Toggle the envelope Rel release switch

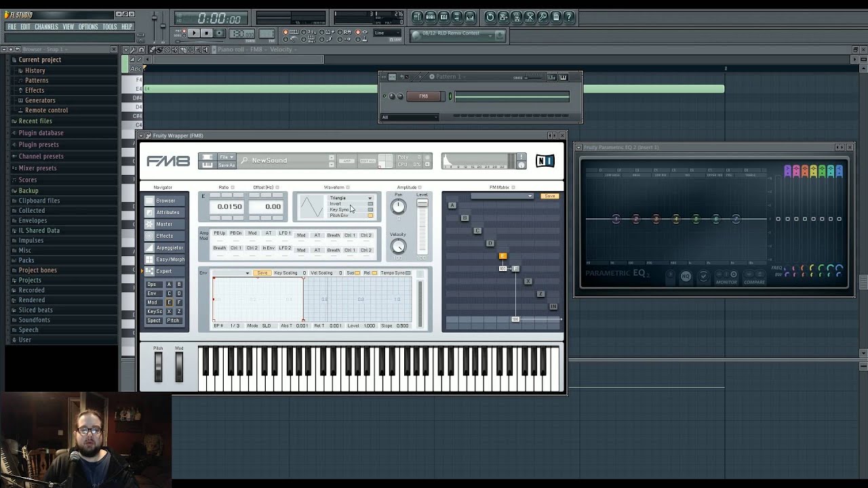(374, 273)
